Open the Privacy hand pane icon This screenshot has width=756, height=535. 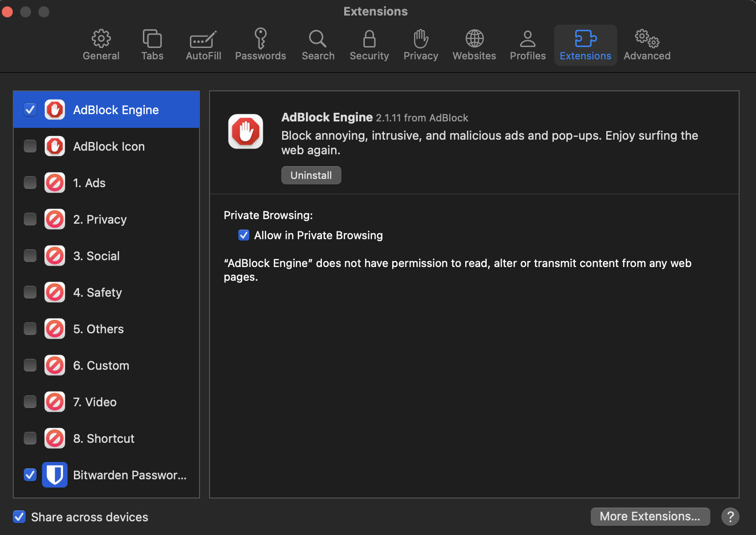coord(420,39)
